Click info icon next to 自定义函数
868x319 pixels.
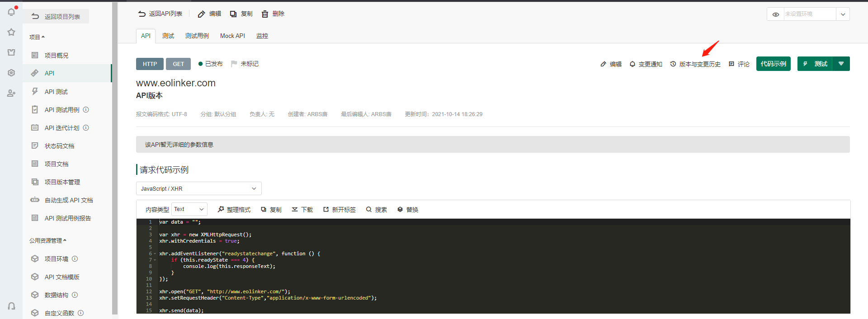pyautogui.click(x=81, y=313)
